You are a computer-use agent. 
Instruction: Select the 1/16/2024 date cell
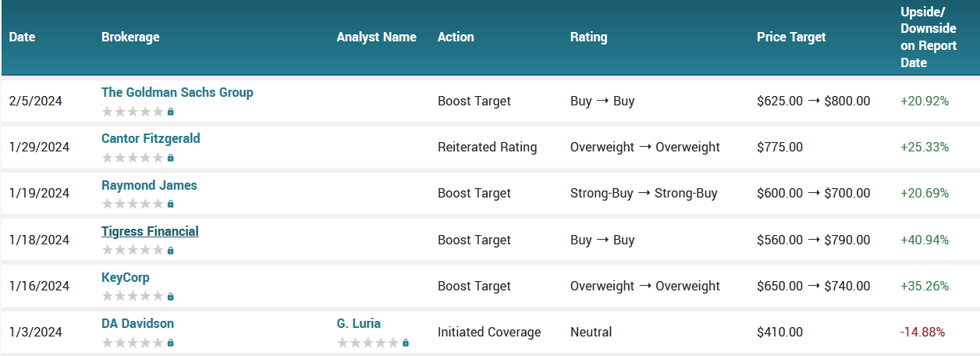pos(39,286)
